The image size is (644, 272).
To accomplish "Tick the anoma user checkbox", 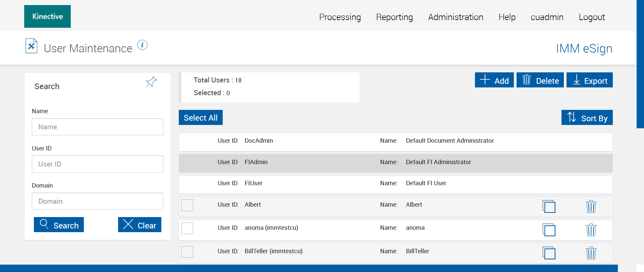I will (187, 228).
